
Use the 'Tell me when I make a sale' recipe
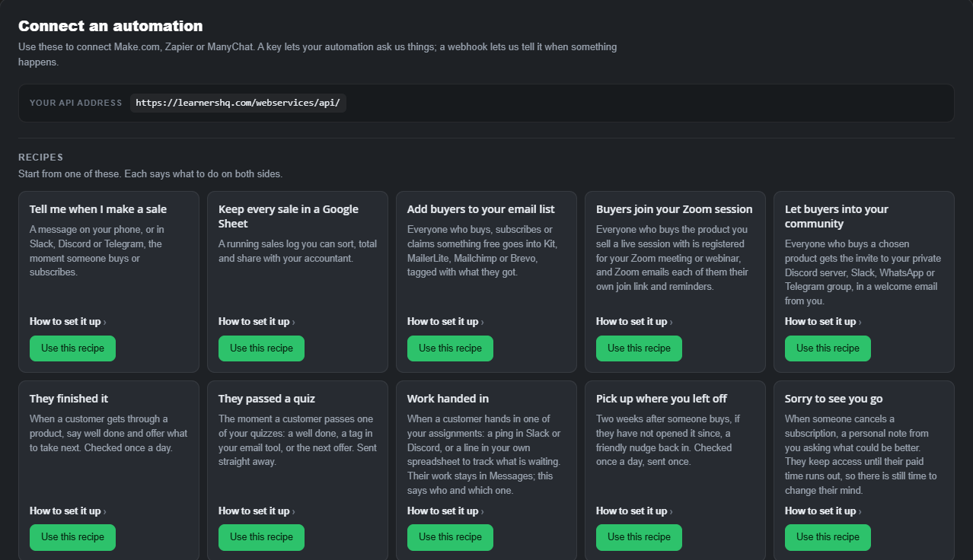[72, 348]
